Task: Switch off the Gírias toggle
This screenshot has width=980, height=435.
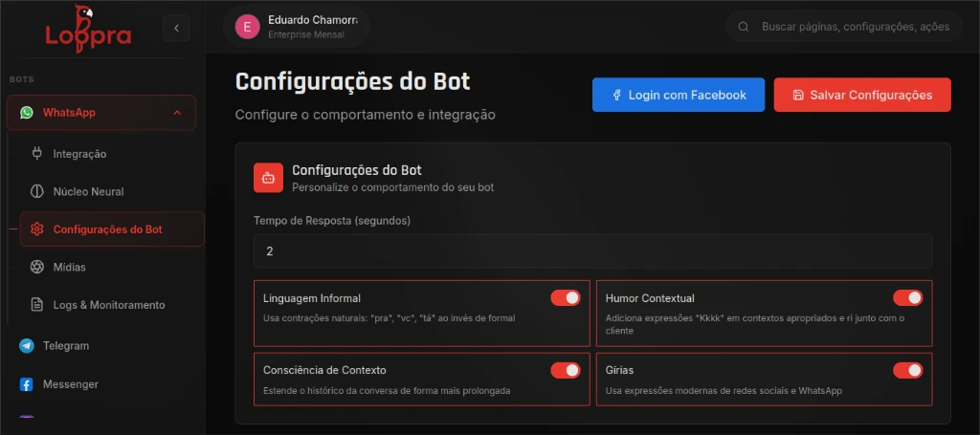Action: tap(907, 370)
